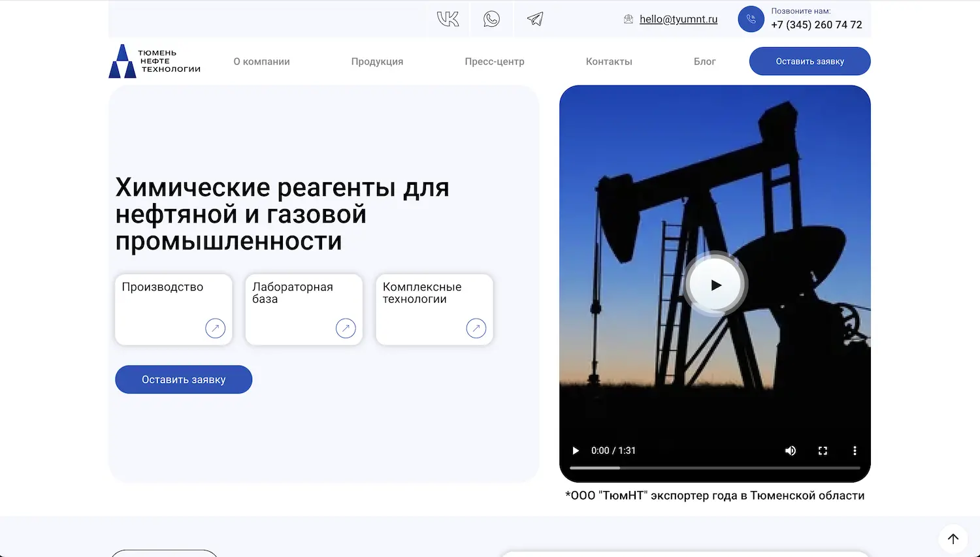
Task: Open the Лабораторная база card
Action: [304, 310]
